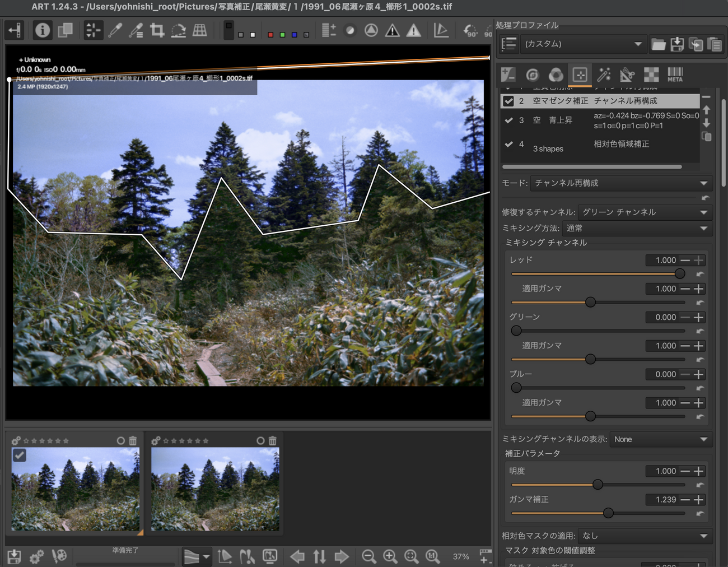The height and width of the screenshot is (567, 728).
Task: Pick the white balance eyedropper tool
Action: tap(115, 30)
